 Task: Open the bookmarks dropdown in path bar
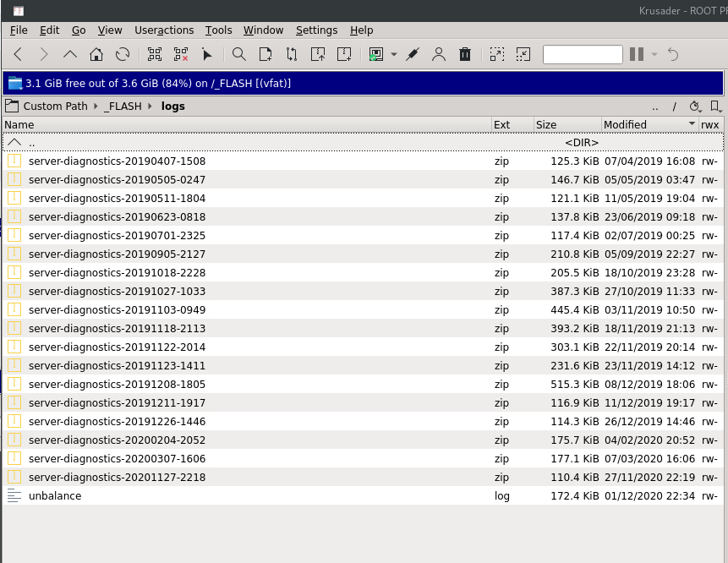click(716, 107)
